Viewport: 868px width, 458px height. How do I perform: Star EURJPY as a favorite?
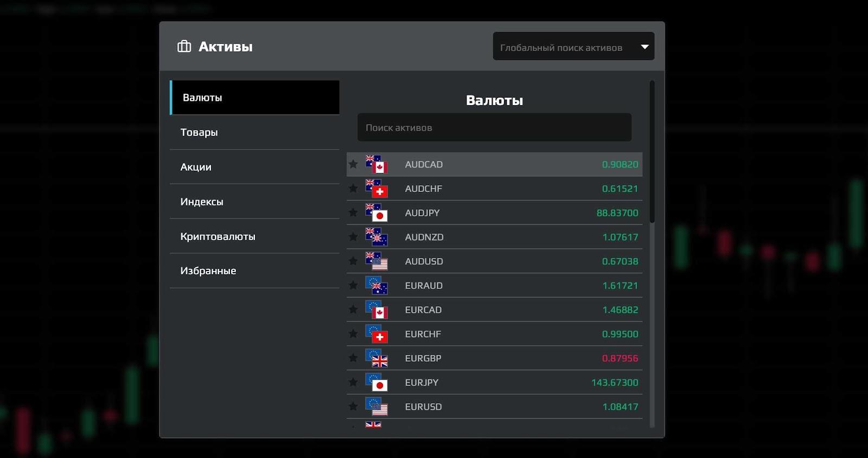353,382
